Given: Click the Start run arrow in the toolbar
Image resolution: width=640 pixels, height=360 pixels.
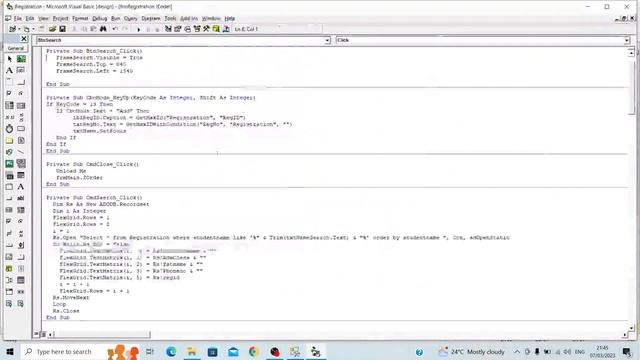Looking at the screenshot, I should pos(138,29).
